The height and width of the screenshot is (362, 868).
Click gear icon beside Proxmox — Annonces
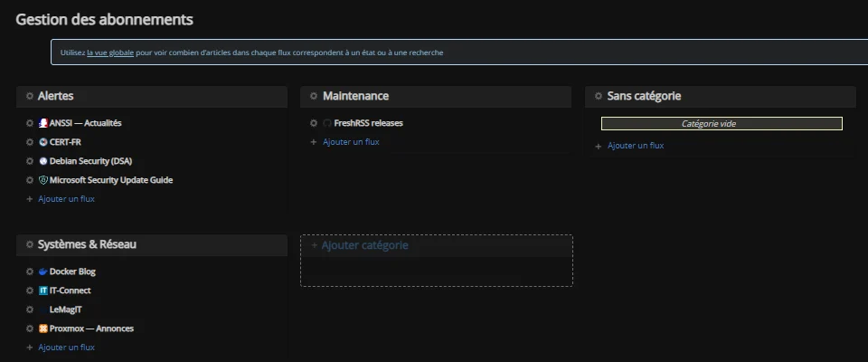(30, 329)
